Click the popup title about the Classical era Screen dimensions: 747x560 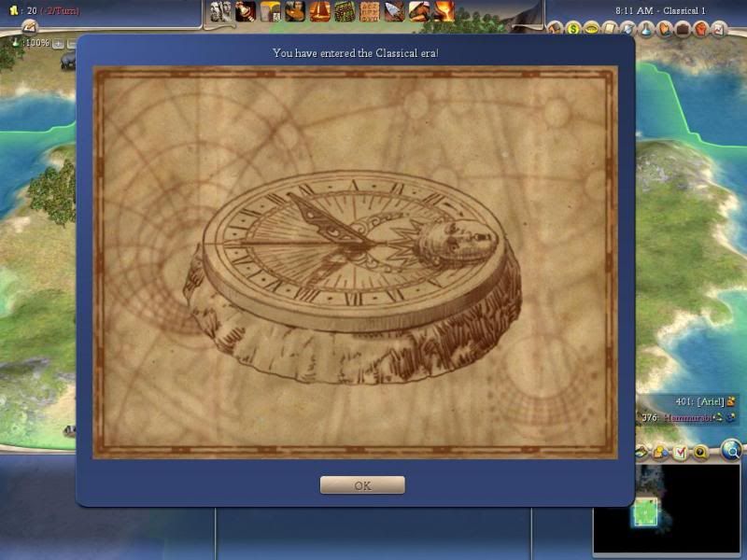pos(356,53)
